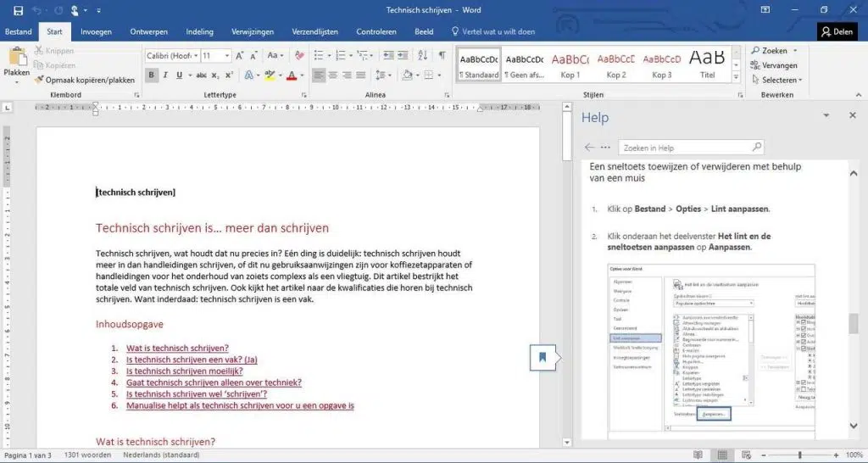The height and width of the screenshot is (463, 868).
Task: Click Vervangen to replace text
Action: click(x=774, y=64)
